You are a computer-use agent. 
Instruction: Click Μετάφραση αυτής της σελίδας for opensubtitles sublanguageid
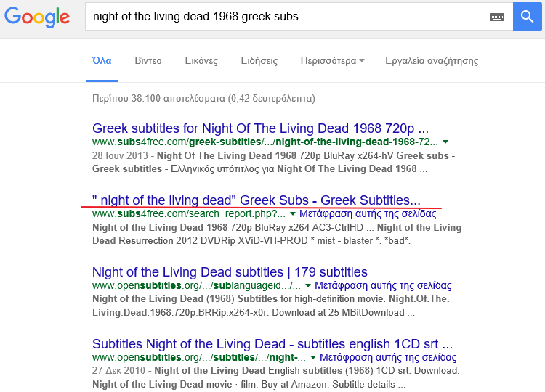tap(383, 285)
